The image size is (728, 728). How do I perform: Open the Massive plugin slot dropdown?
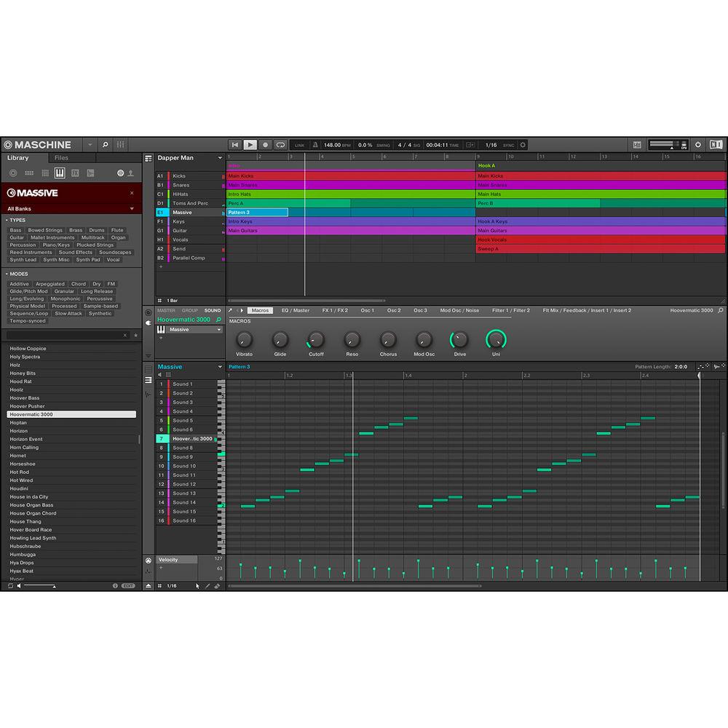tap(219, 330)
